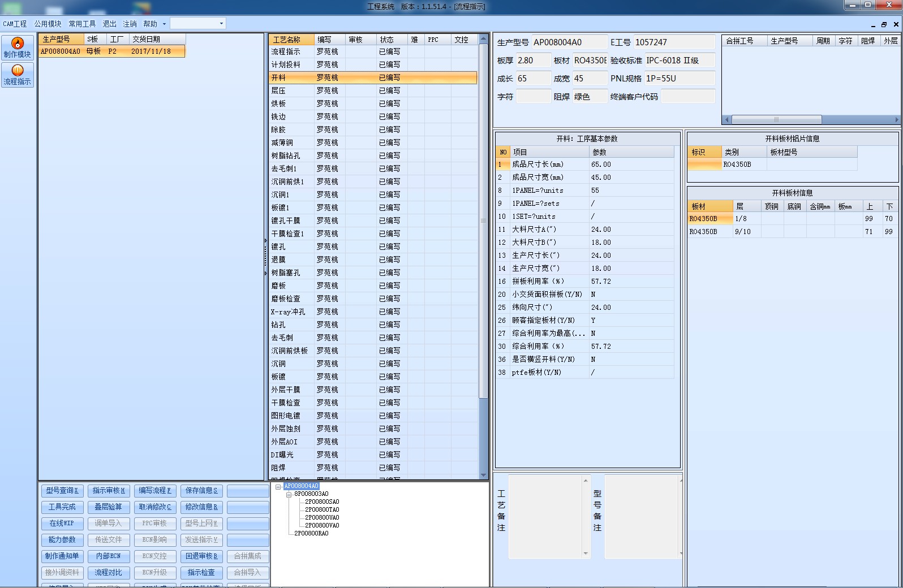Click the 验收标准 field
The image size is (903, 588).
tap(680, 60)
